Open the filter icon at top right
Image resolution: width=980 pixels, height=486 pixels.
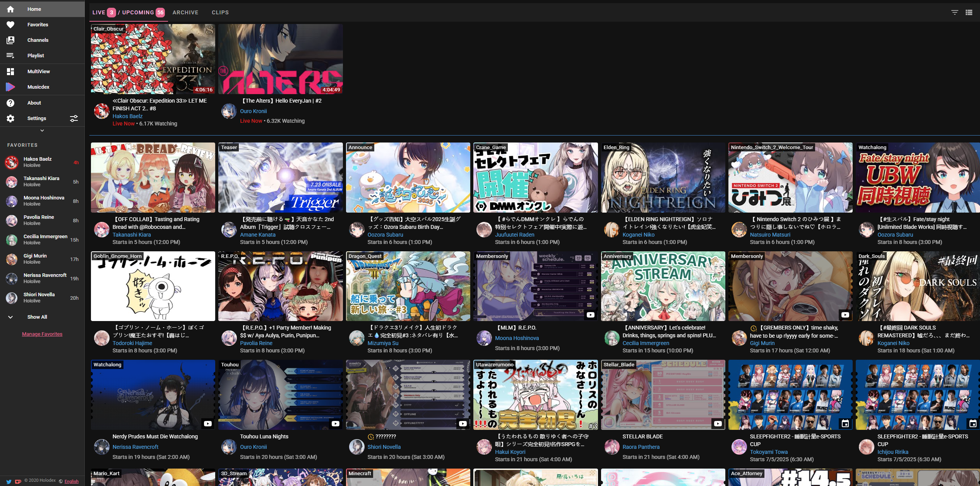[x=955, y=12]
